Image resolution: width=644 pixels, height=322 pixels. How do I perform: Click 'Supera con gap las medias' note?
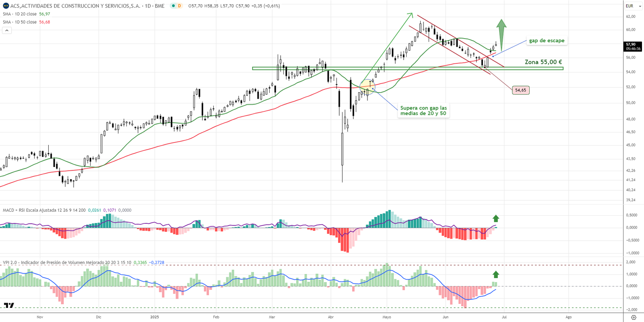(423, 111)
